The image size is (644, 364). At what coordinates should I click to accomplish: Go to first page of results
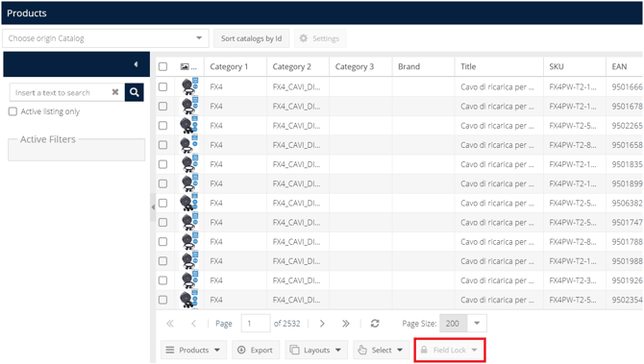(x=169, y=324)
